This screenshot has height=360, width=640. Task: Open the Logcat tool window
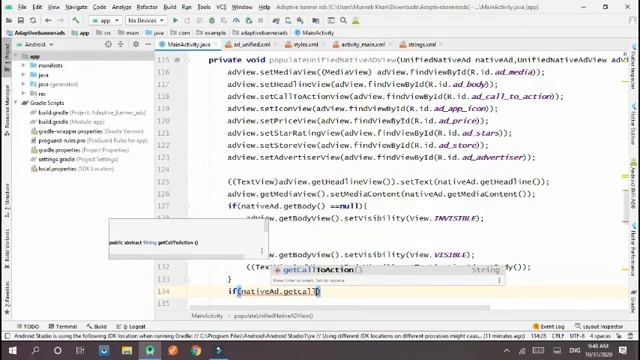(131, 327)
